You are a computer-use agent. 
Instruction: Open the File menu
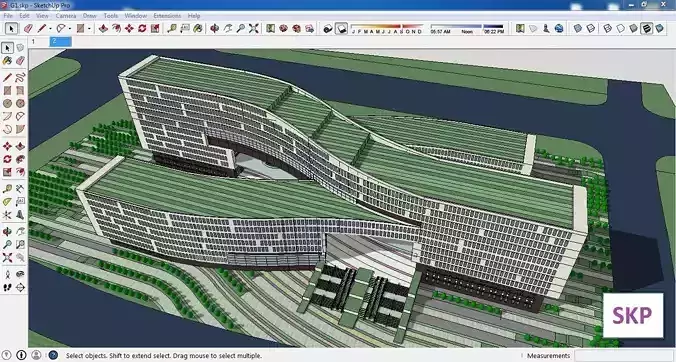[x=8, y=16]
